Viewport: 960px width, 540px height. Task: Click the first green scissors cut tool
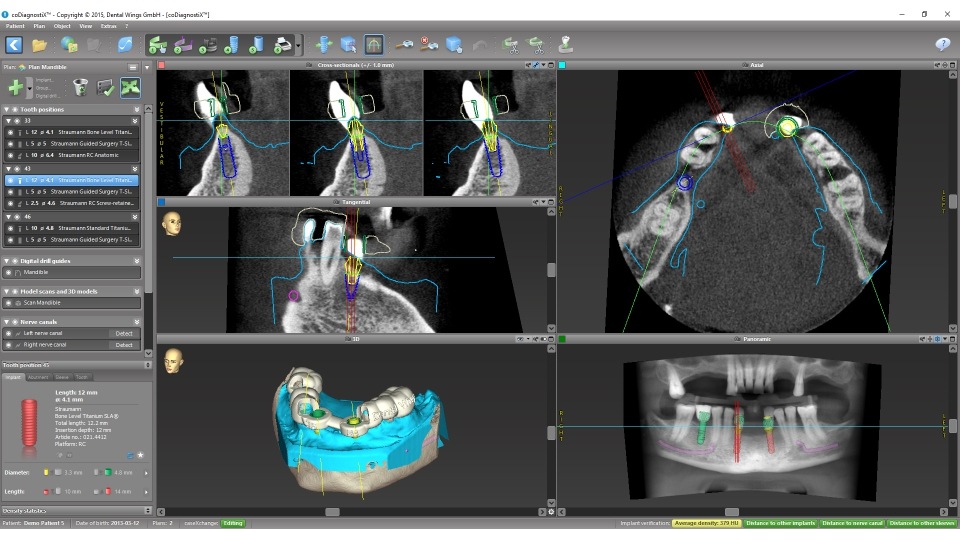pos(509,45)
